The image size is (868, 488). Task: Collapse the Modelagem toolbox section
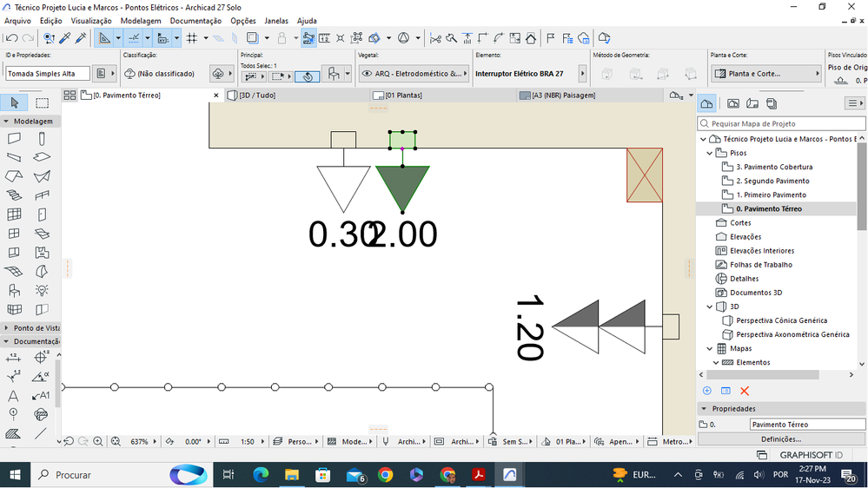coord(6,122)
